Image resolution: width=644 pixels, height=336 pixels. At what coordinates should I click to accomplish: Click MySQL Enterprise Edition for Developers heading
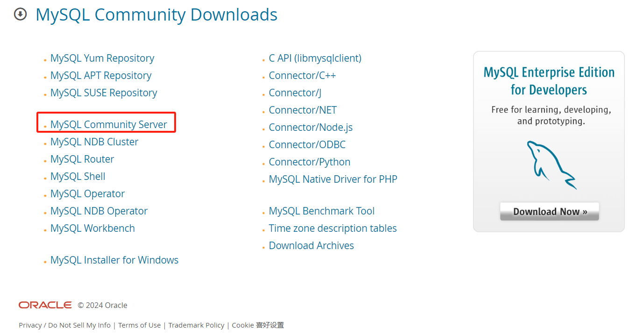point(549,81)
